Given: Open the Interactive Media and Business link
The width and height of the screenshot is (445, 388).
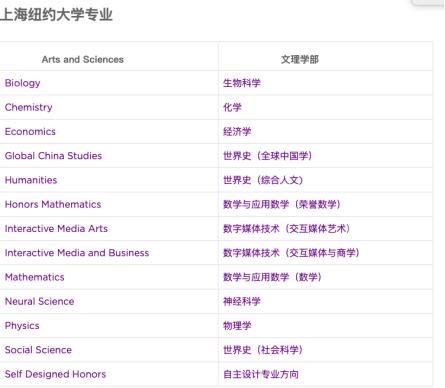Looking at the screenshot, I should [77, 253].
